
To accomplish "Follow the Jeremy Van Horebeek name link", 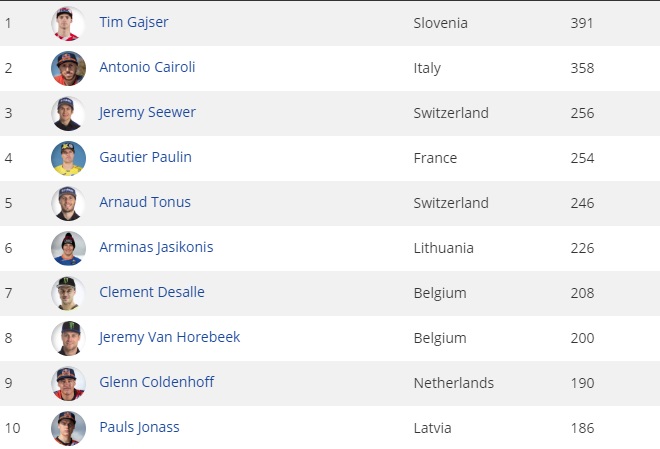I will 169,337.
